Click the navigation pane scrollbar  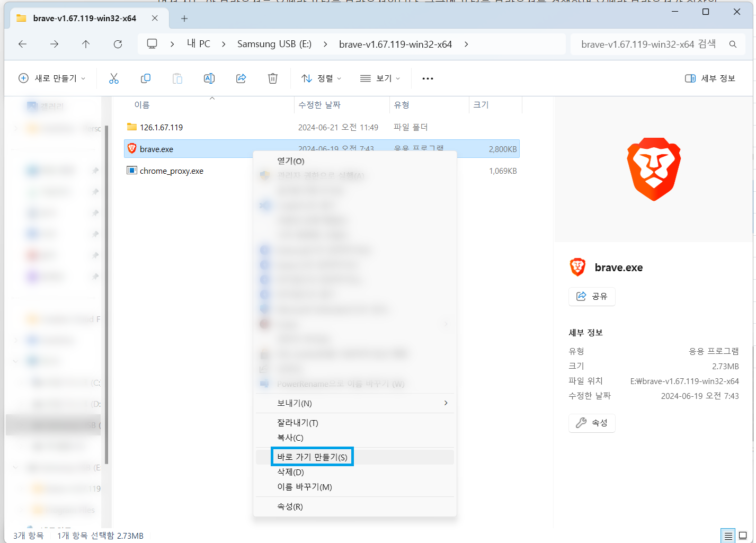pos(106,294)
